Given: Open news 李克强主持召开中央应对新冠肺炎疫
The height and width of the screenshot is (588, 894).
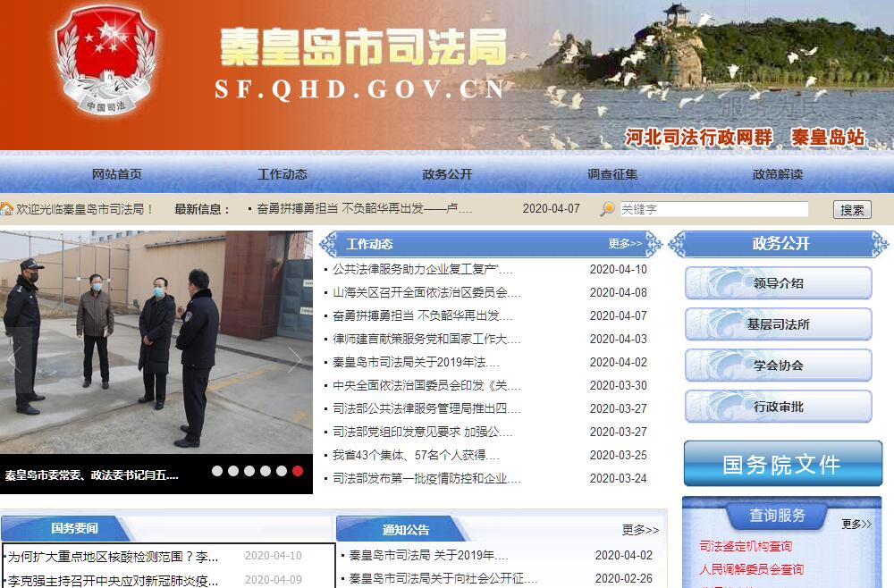Looking at the screenshot, I should click(x=113, y=581).
